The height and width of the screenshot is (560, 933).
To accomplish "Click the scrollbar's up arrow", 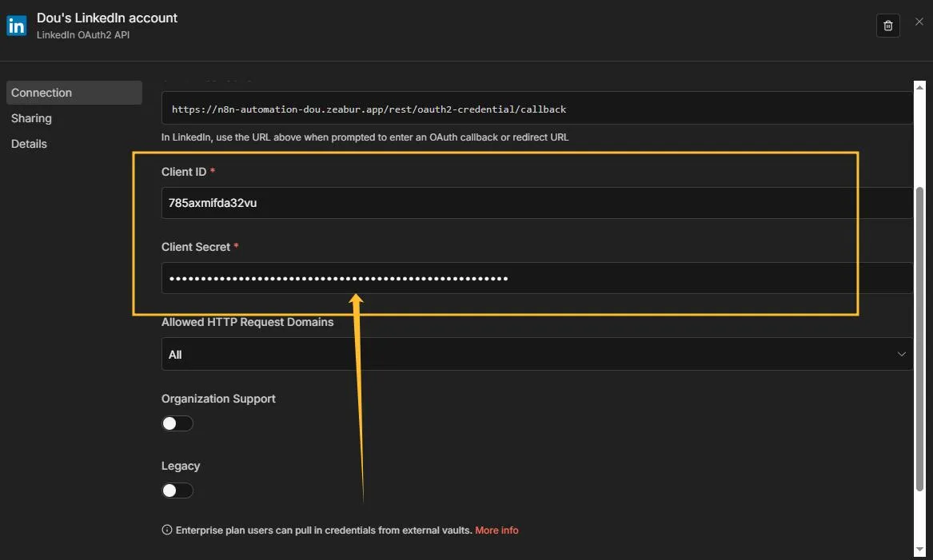I will tap(919, 85).
